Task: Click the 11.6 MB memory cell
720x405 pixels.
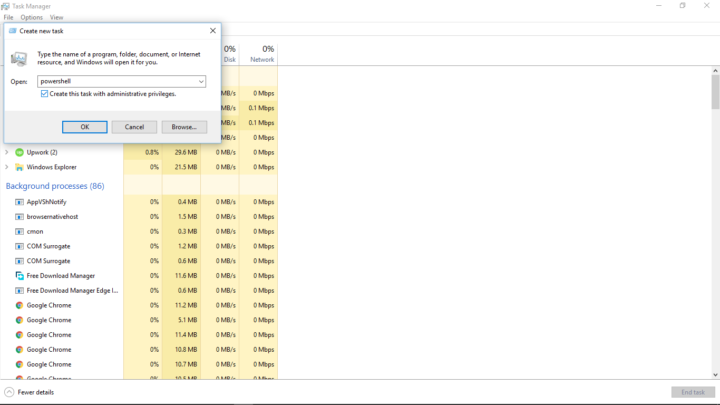Action: (181, 276)
